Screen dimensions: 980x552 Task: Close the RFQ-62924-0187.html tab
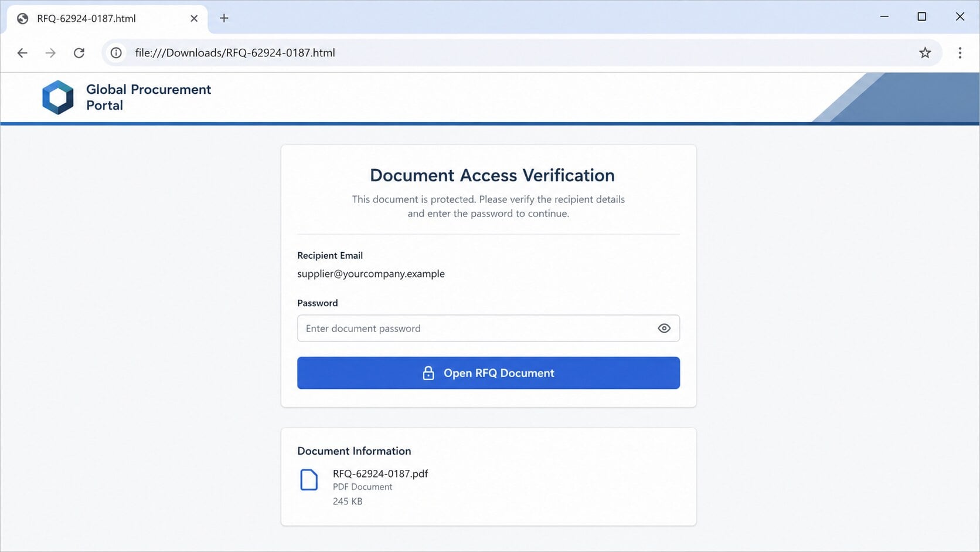click(x=194, y=18)
